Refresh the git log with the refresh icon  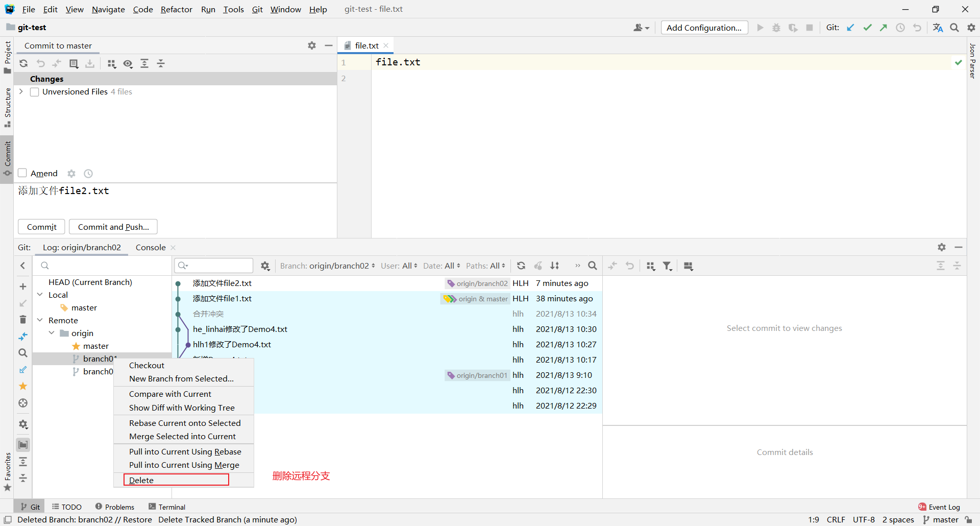pyautogui.click(x=521, y=266)
